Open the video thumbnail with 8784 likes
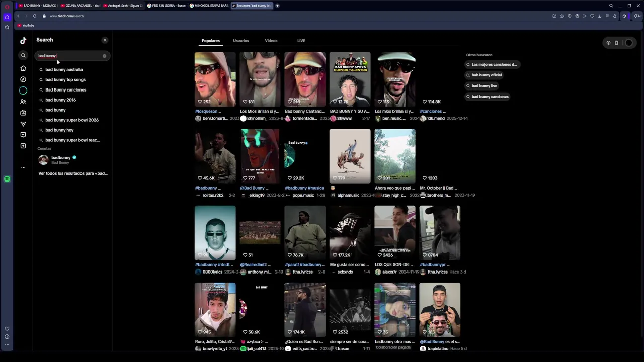The height and width of the screenshot is (362, 644). pos(440,233)
